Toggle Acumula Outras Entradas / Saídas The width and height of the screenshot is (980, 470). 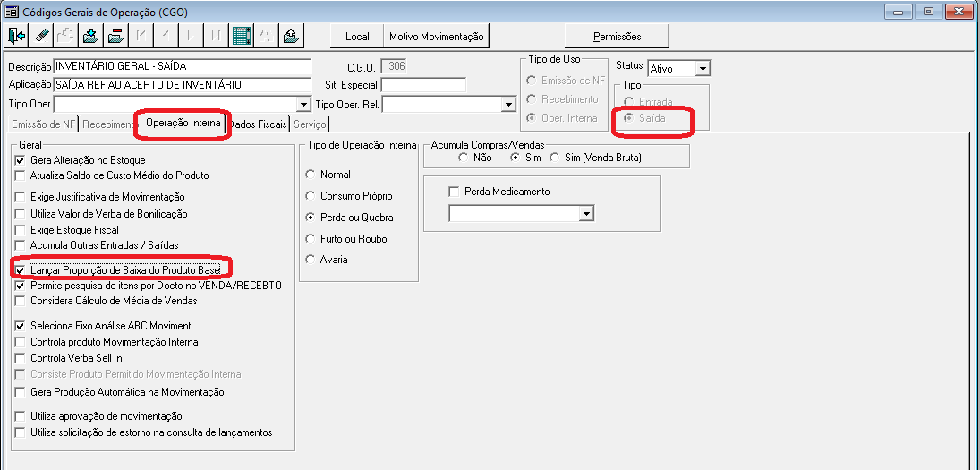click(21, 245)
